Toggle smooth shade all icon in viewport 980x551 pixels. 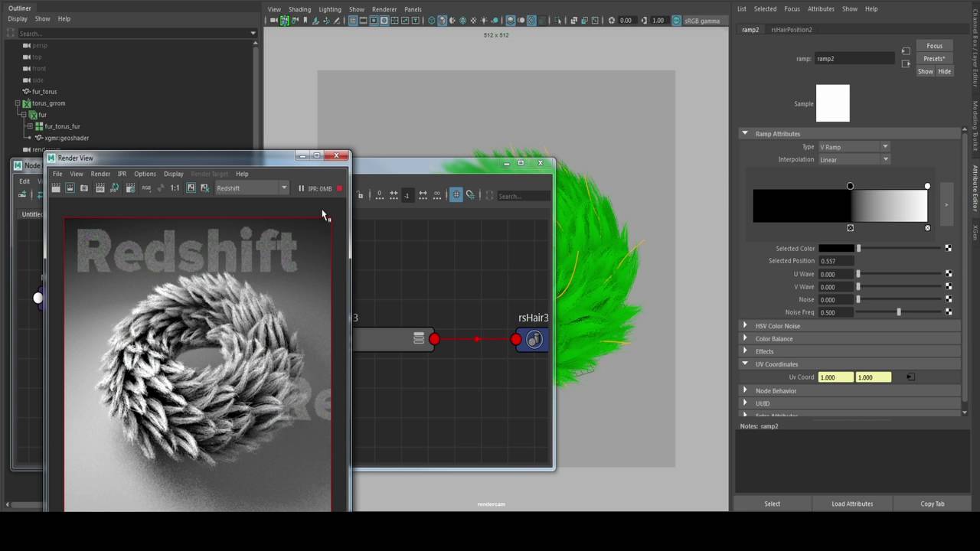(x=442, y=21)
